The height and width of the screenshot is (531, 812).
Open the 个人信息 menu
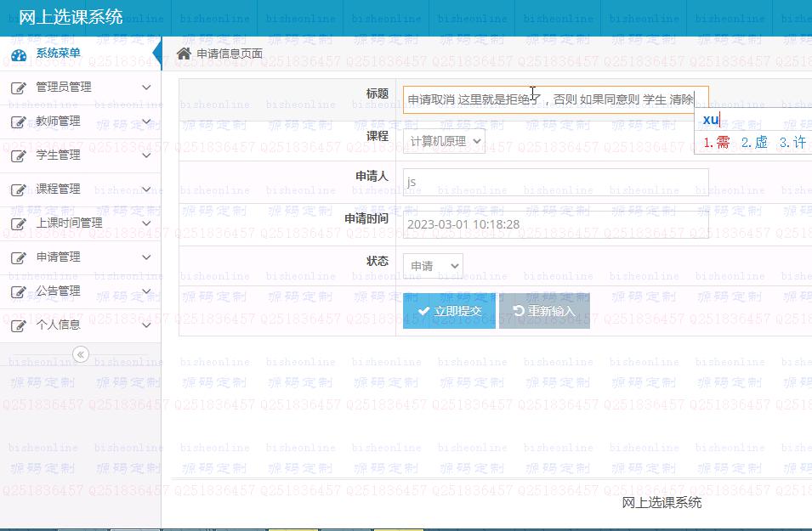pos(80,325)
